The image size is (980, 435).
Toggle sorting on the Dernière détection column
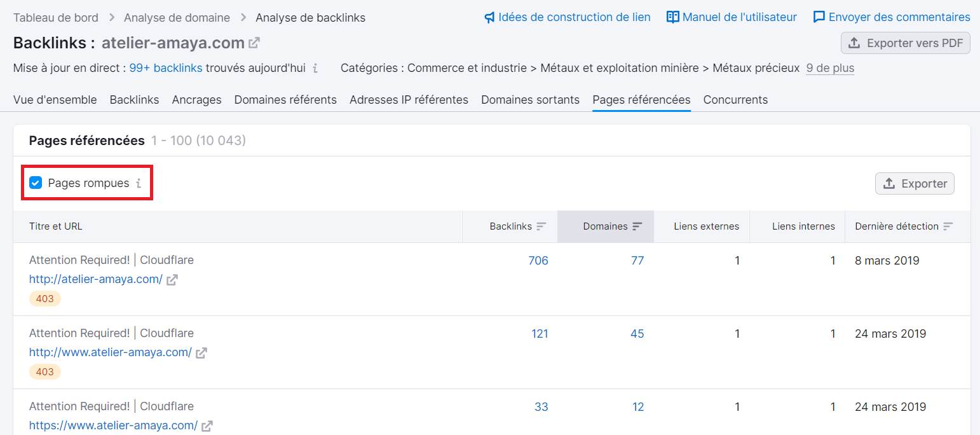coord(948,226)
